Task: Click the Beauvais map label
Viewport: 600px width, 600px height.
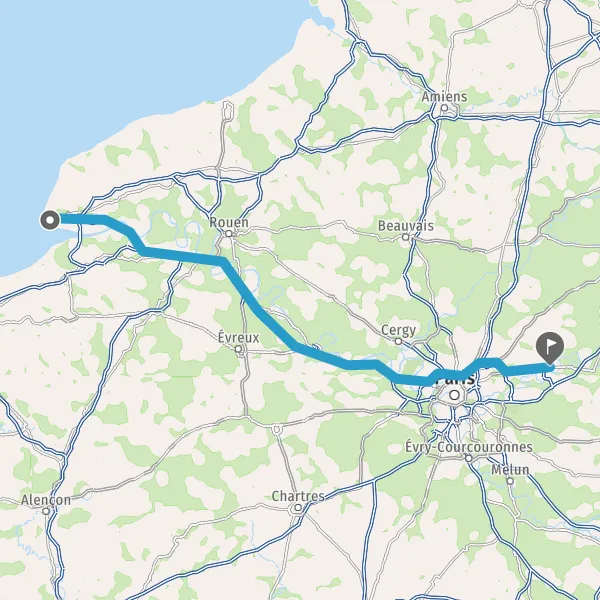Action: (406, 226)
